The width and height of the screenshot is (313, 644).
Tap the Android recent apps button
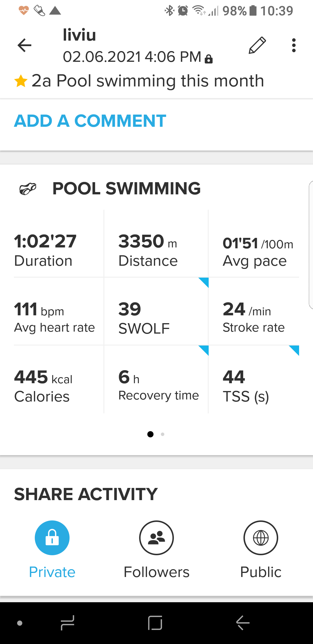(68, 623)
